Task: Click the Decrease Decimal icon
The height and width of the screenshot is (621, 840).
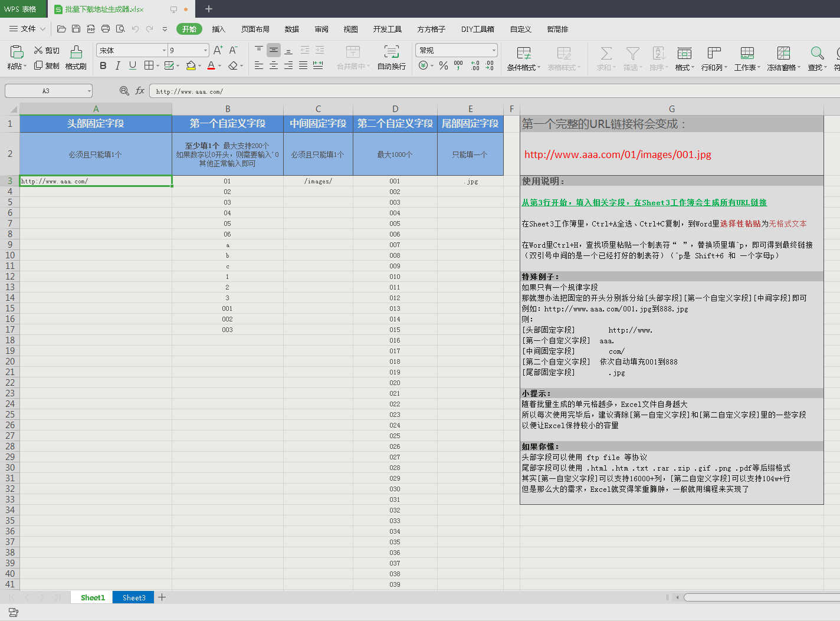Action: [490, 65]
